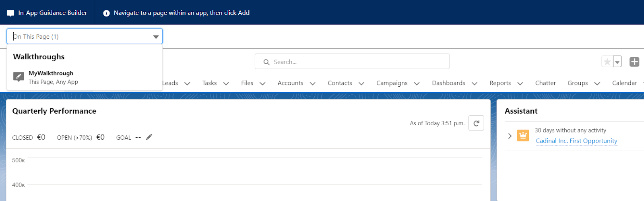Click the orange crown opportunity icon

(x=523, y=135)
